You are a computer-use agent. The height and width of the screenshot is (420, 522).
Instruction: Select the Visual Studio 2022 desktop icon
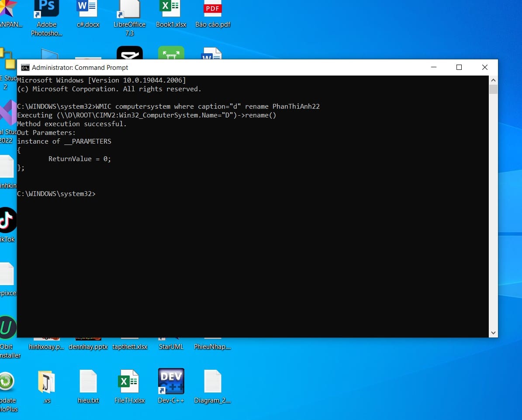coord(7,113)
